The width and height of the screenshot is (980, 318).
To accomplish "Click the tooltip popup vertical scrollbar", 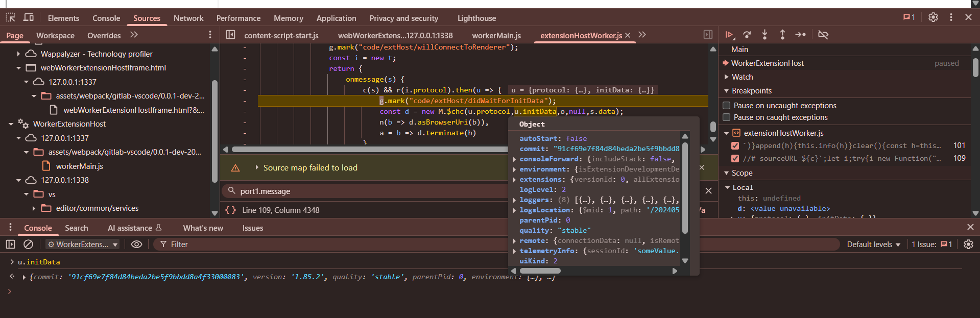I will click(685, 189).
